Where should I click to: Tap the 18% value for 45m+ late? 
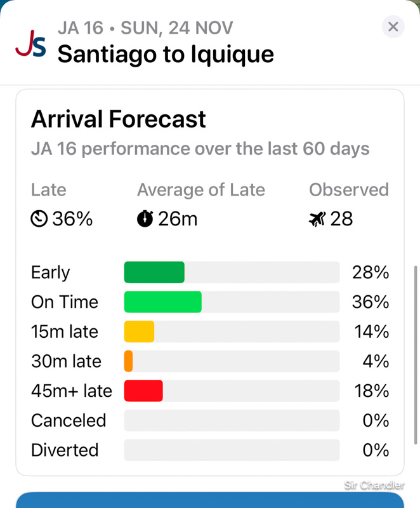(371, 391)
